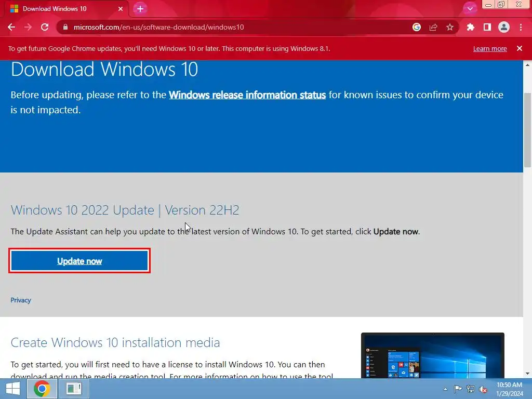Show hidden system tray icons arrow
Screen dimensions: 532x399
445,389
